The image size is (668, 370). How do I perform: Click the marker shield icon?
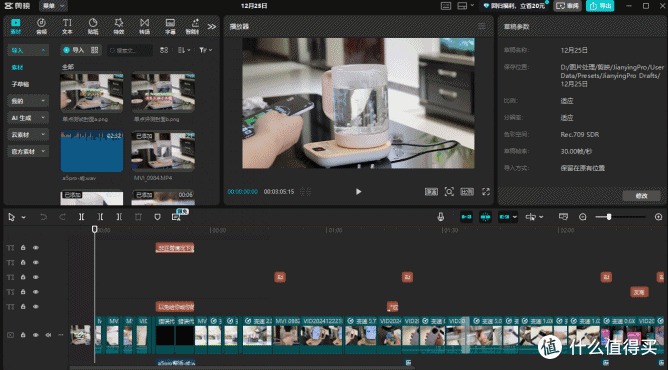[x=157, y=217]
